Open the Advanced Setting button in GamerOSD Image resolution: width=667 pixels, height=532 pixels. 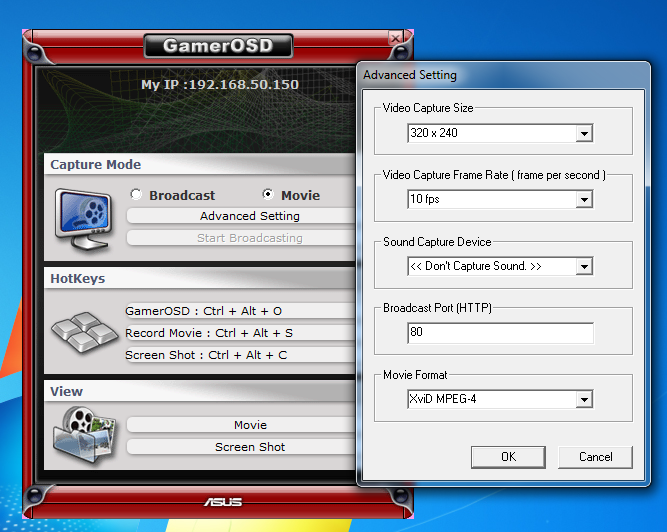tap(242, 216)
